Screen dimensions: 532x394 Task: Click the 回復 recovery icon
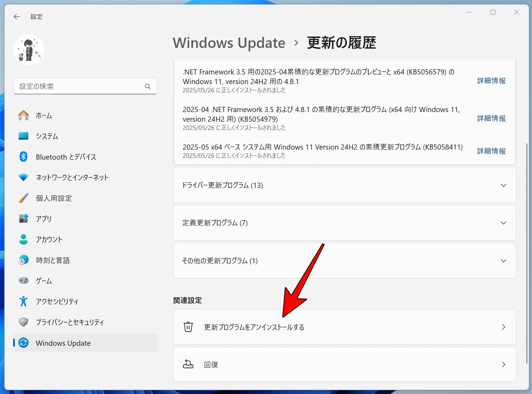pyautogui.click(x=188, y=364)
